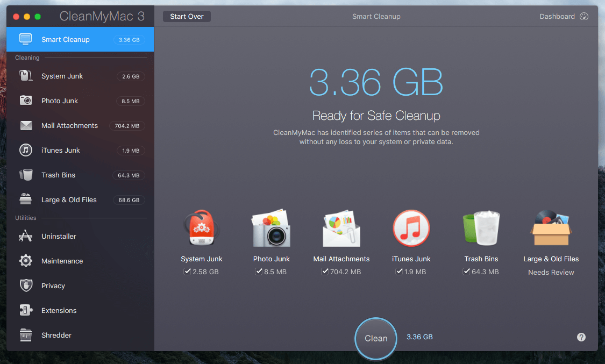The height and width of the screenshot is (364, 605).
Task: Click the Extensions plug icon in sidebar
Action: (x=26, y=310)
